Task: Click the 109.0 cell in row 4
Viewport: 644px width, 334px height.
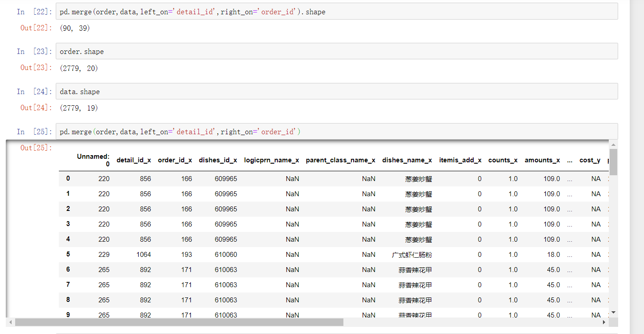Action: click(552, 239)
